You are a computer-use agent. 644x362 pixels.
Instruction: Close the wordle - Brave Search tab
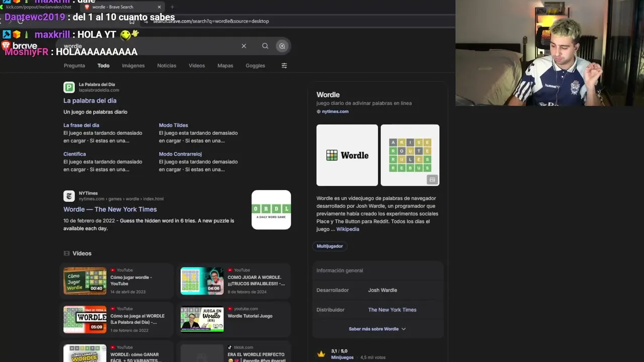click(159, 7)
